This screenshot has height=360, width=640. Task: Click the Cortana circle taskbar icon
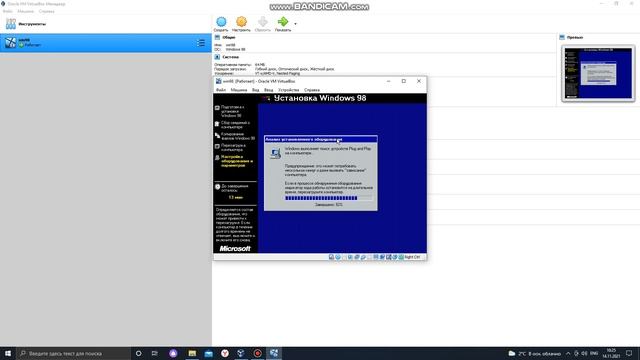[x=138, y=353]
